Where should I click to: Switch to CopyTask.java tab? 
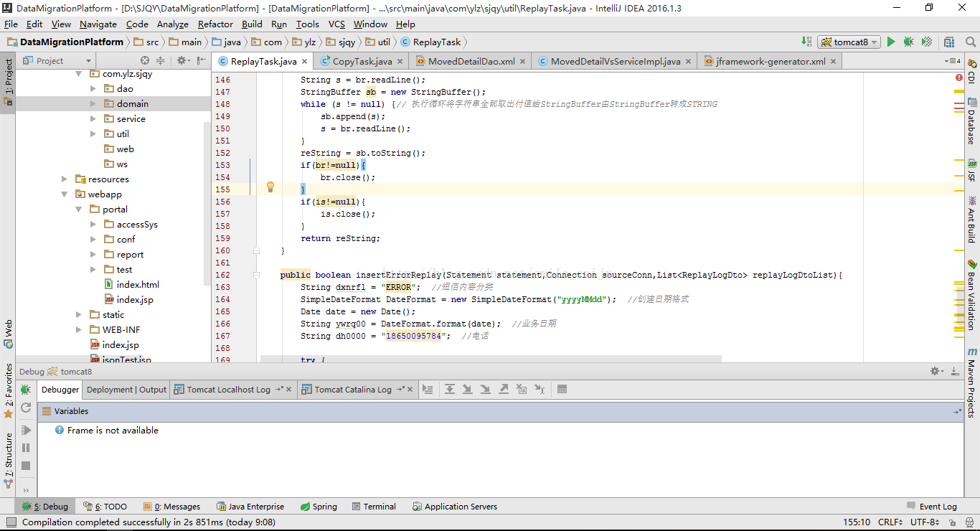click(362, 61)
